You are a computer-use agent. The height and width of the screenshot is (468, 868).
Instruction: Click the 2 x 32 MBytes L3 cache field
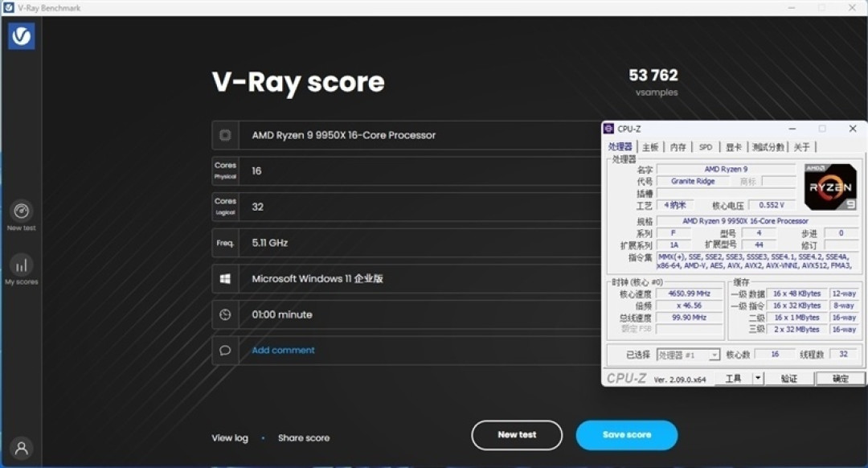pos(796,330)
